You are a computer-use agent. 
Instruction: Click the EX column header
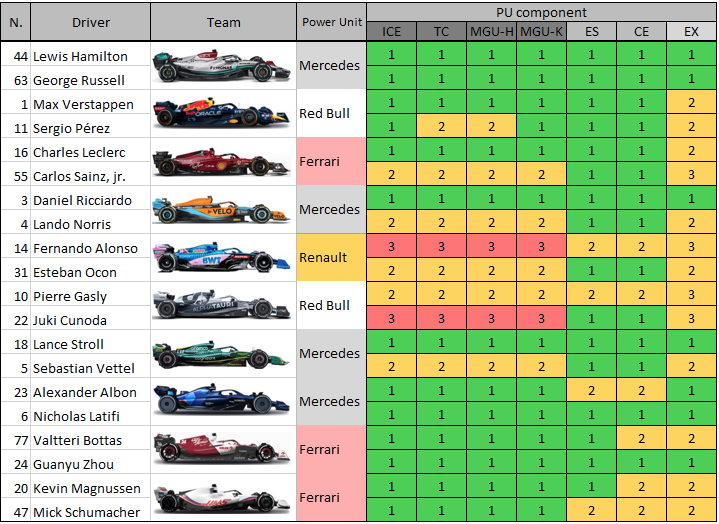[691, 32]
